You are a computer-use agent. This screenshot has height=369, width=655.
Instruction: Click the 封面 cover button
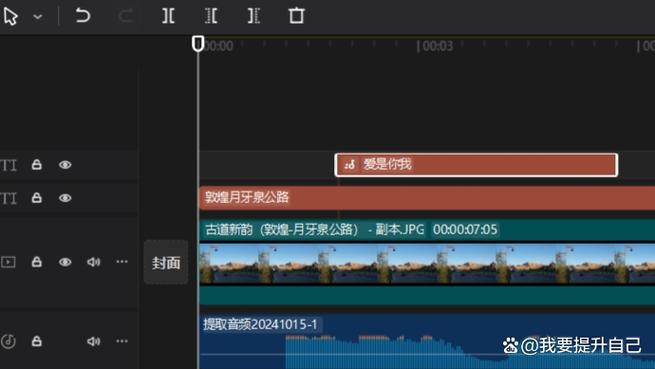click(166, 262)
